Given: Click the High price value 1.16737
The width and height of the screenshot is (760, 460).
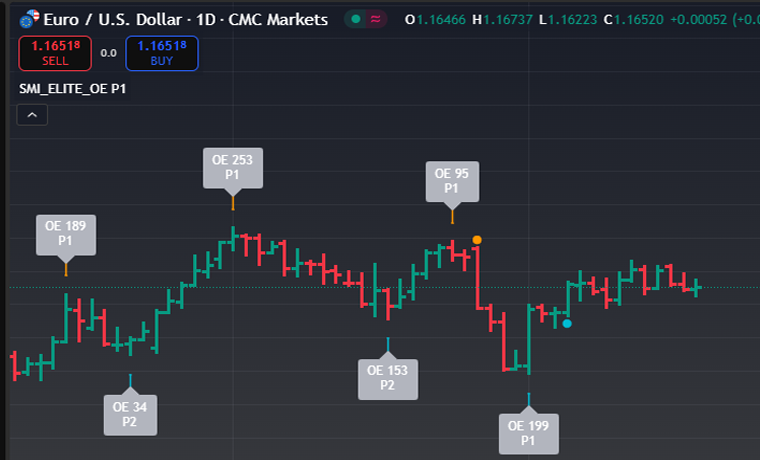Looking at the screenshot, I should [x=515, y=19].
